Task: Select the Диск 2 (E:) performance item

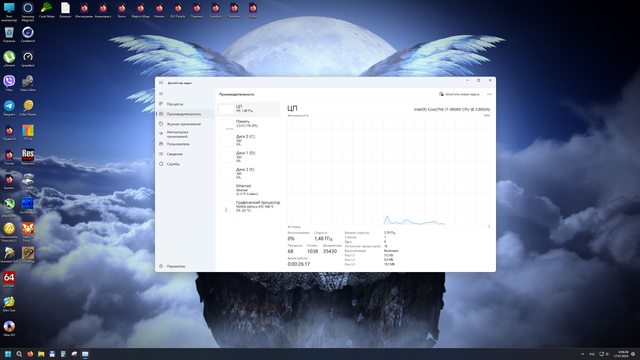Action: [249, 173]
